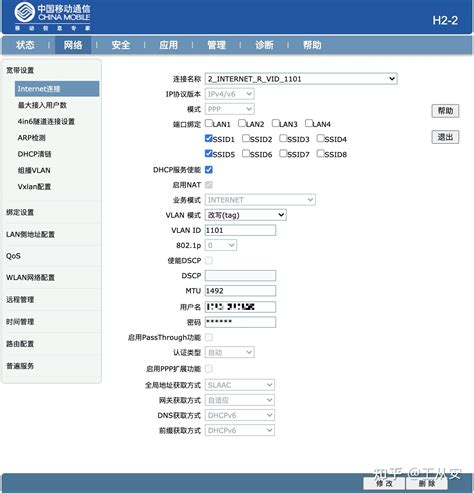Click the 用户名 input field

[240, 307]
